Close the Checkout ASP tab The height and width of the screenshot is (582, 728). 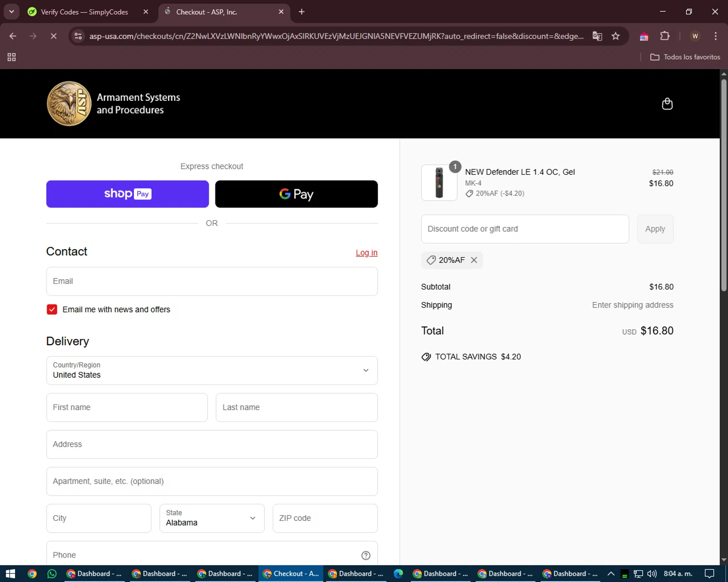[281, 12]
